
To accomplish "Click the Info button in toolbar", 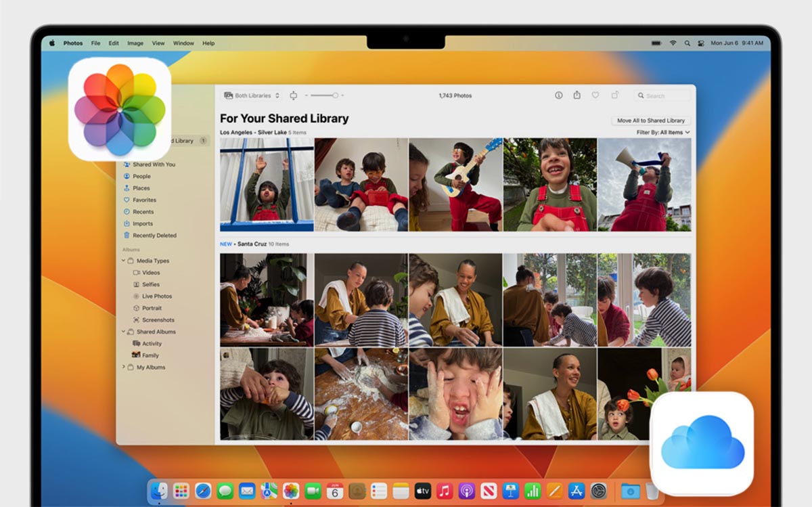I will tap(558, 95).
